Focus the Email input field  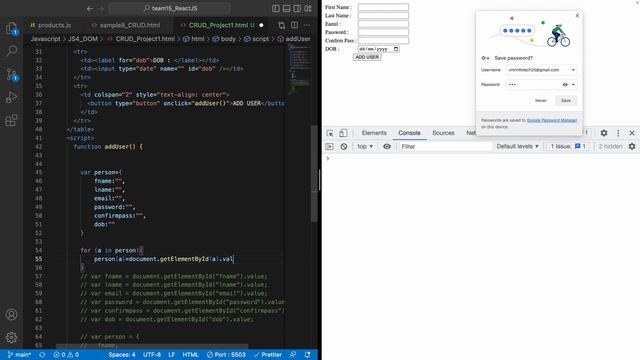pos(383,24)
